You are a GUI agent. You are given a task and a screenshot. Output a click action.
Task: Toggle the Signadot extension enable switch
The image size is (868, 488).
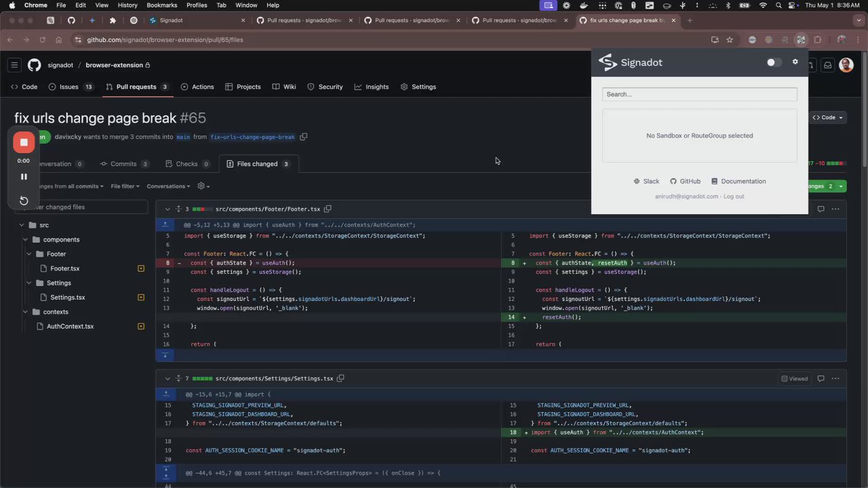click(774, 62)
